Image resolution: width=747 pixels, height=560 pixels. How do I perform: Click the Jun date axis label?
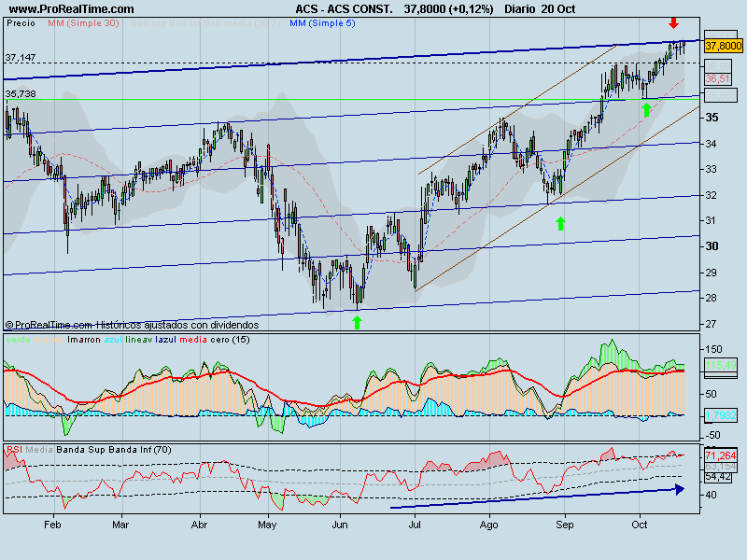[x=340, y=525]
